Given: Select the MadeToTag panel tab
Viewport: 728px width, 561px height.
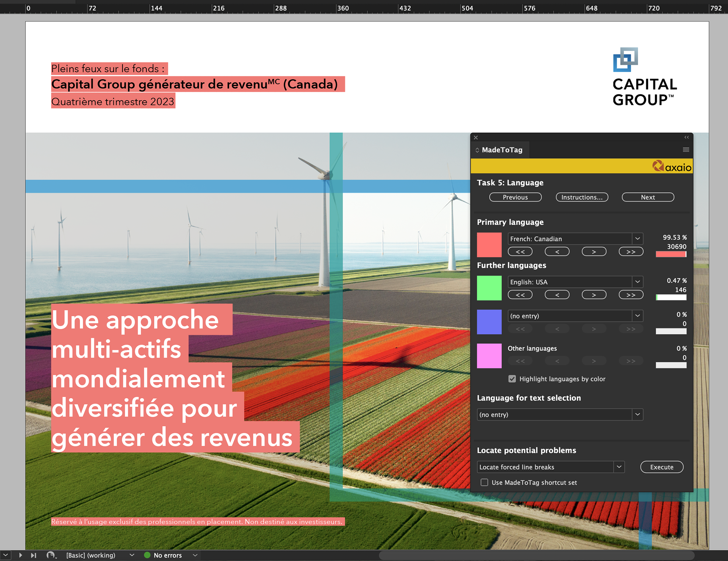Looking at the screenshot, I should coord(501,150).
